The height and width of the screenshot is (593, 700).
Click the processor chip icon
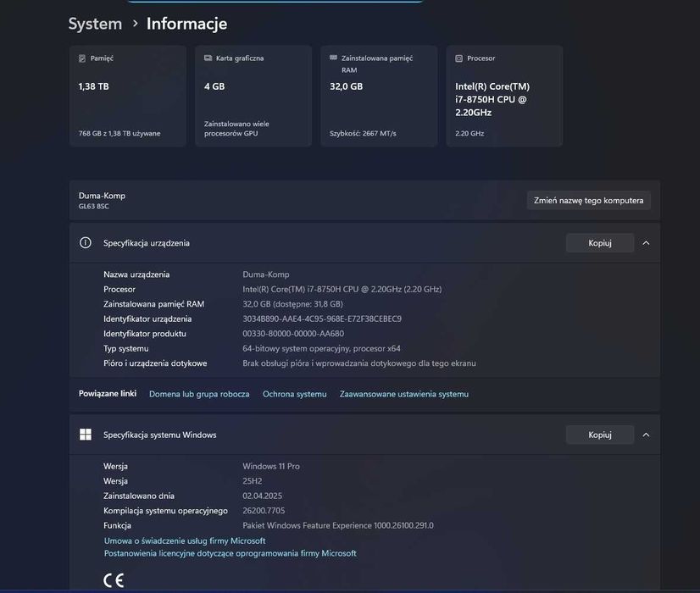pos(459,58)
